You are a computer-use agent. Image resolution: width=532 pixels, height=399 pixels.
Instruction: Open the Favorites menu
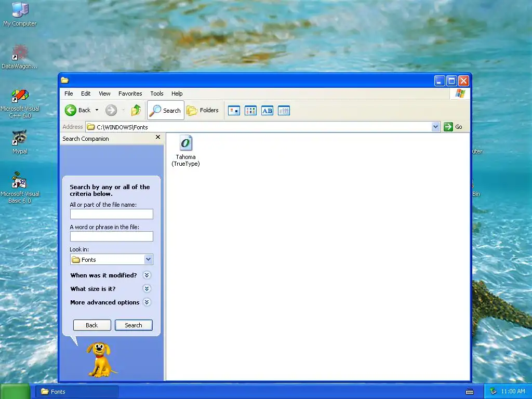130,94
